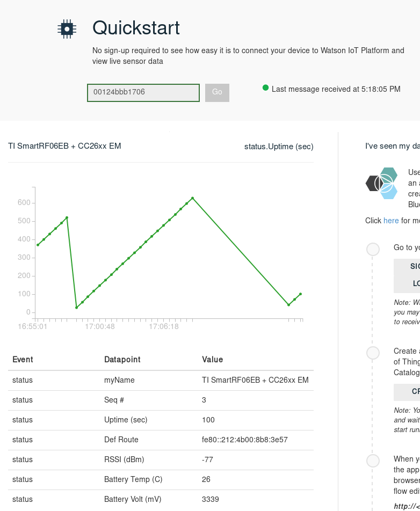Click the chart point at 500 before the drop
This screenshot has height=511, width=420.
pos(67,218)
